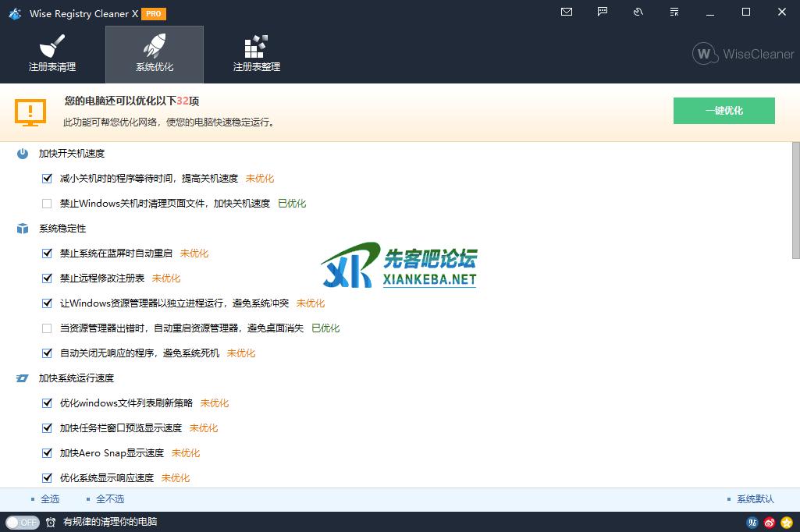Open the feedback chat bubble icon
This screenshot has width=800, height=532.
coord(603,12)
